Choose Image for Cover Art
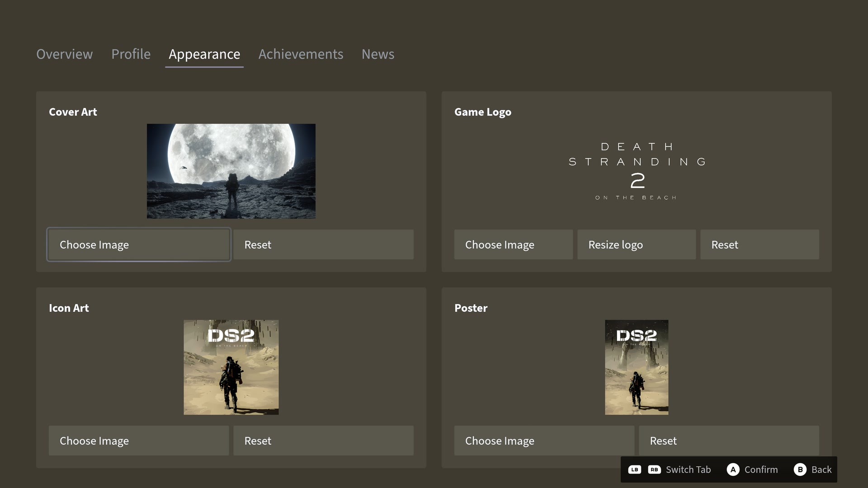868x488 pixels. click(x=139, y=244)
